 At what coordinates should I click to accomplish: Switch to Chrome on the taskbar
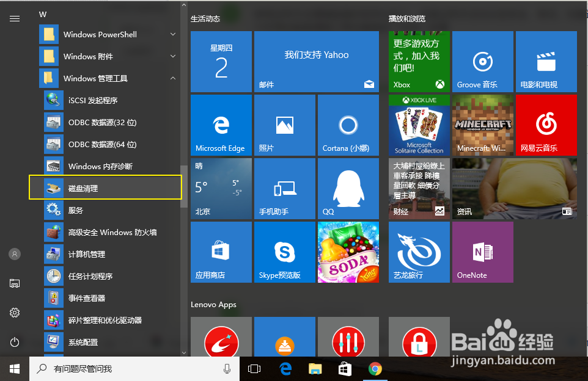pos(375,369)
